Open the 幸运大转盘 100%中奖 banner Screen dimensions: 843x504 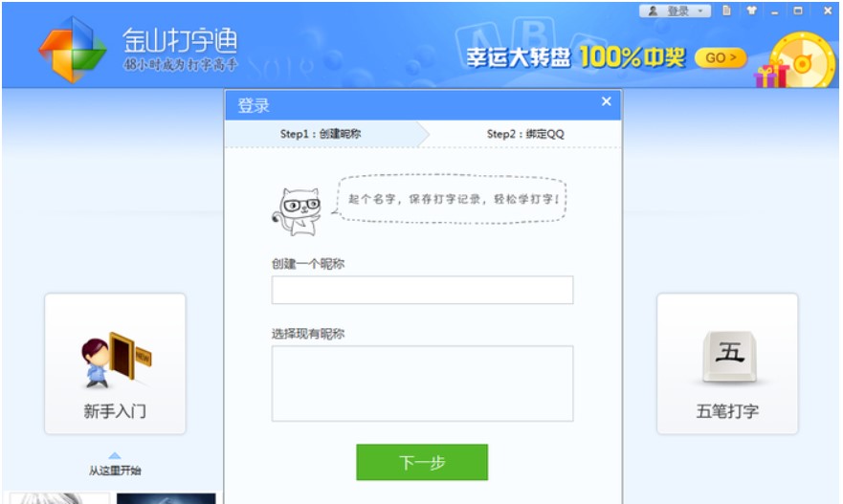point(575,57)
